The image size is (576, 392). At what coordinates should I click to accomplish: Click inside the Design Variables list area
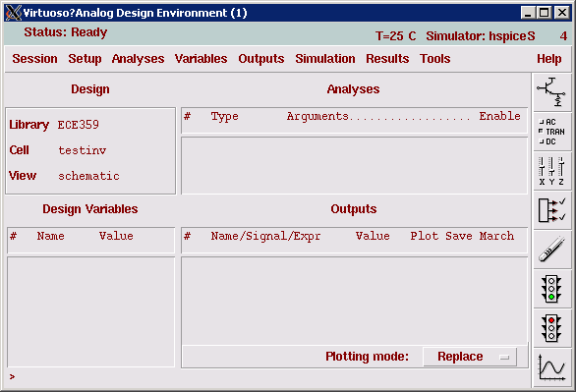(x=90, y=312)
